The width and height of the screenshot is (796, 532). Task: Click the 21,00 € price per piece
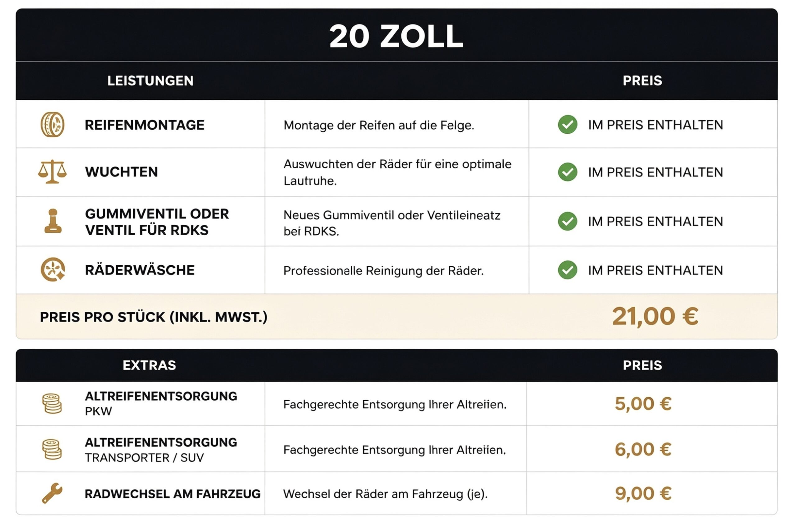coord(655,316)
